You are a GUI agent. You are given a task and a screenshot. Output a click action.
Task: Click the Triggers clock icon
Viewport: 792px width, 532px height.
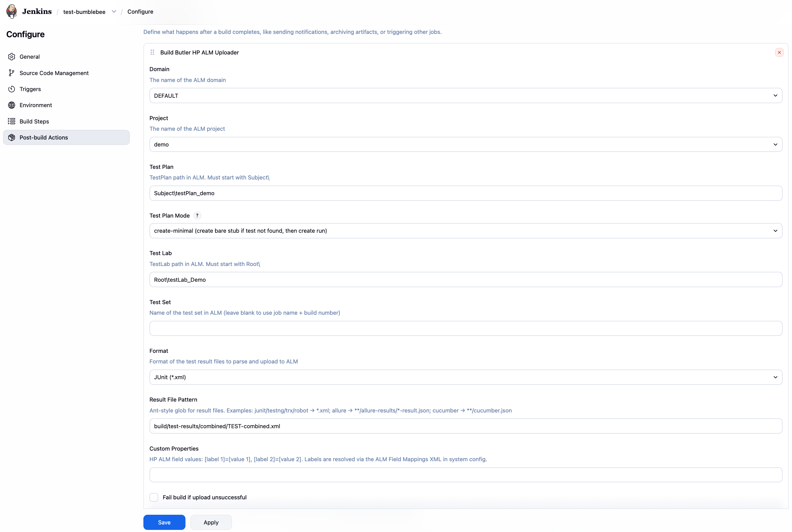pyautogui.click(x=12, y=89)
